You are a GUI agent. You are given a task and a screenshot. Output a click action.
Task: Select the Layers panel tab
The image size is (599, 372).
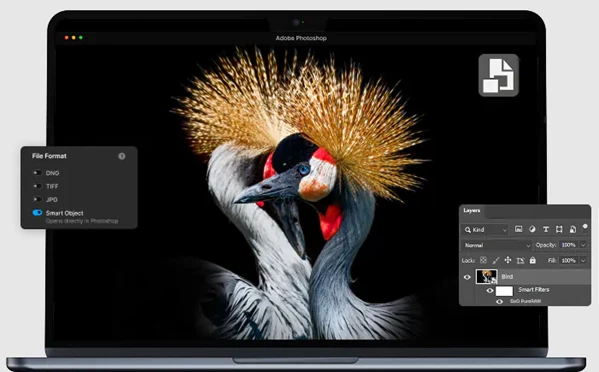click(472, 210)
